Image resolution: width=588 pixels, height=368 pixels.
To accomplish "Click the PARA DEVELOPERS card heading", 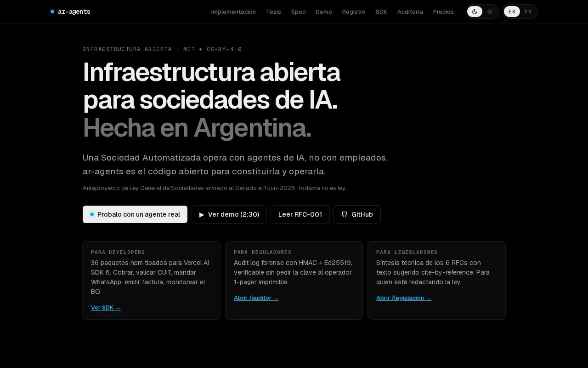I will 118,252.
